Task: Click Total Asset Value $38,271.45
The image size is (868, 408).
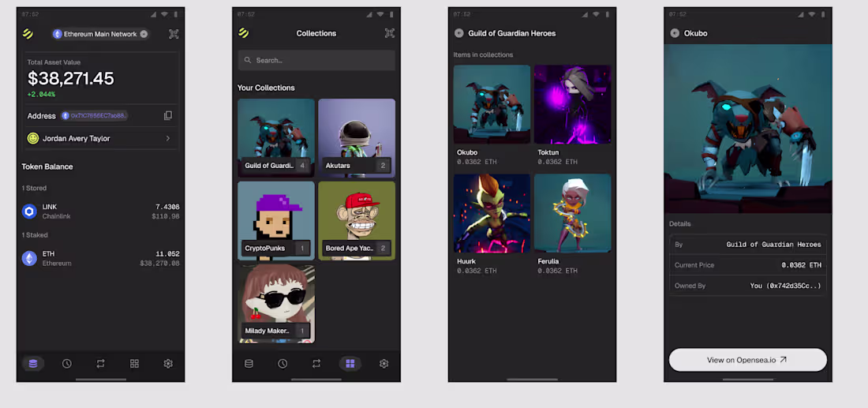Action: point(71,79)
